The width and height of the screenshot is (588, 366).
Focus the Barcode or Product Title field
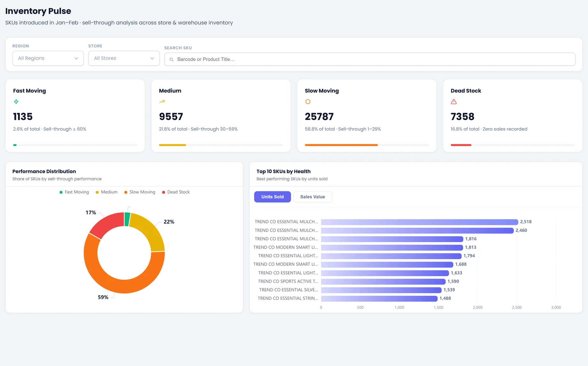pyautogui.click(x=370, y=60)
